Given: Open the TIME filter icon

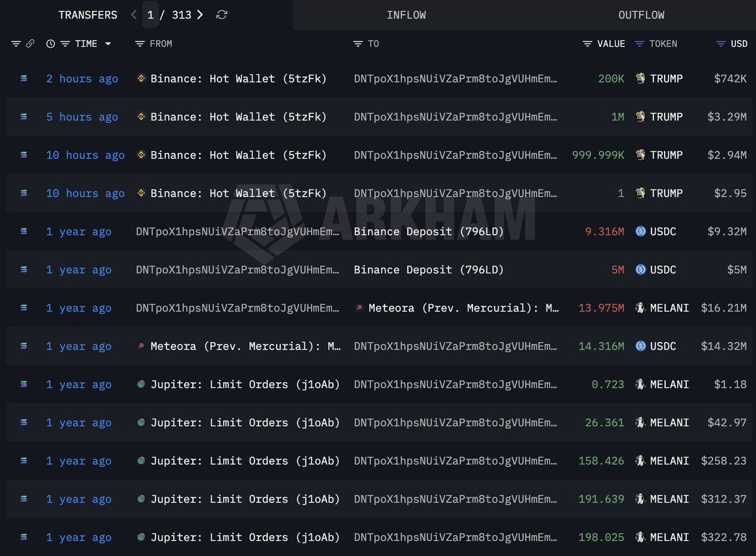Looking at the screenshot, I should 65,43.
